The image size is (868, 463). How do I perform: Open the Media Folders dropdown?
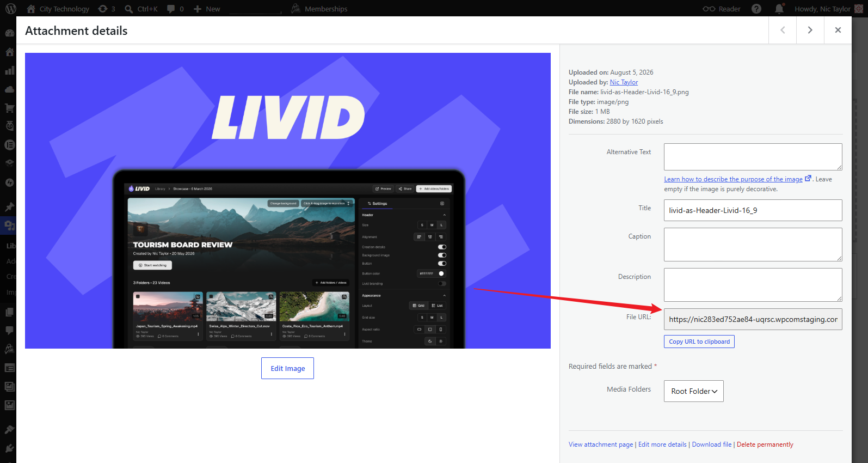(694, 391)
